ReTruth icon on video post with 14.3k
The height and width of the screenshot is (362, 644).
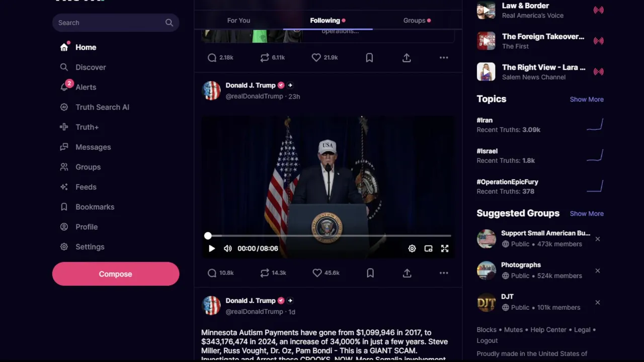(x=265, y=273)
